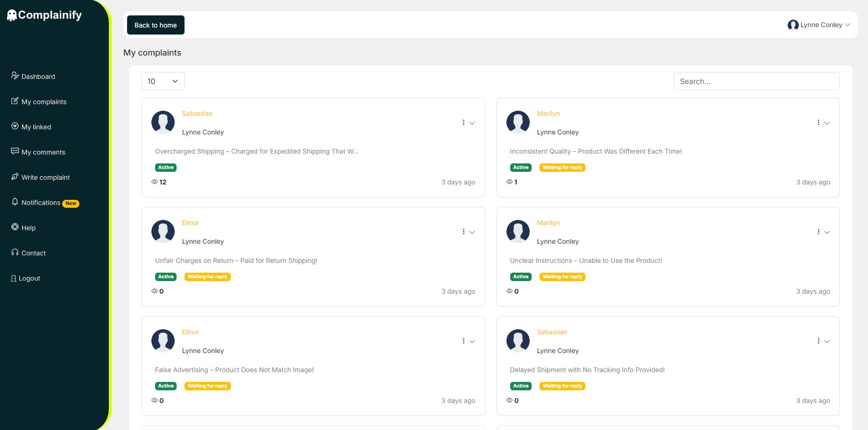Click the Help lifebuoy icon
The image size is (868, 430).
click(15, 227)
